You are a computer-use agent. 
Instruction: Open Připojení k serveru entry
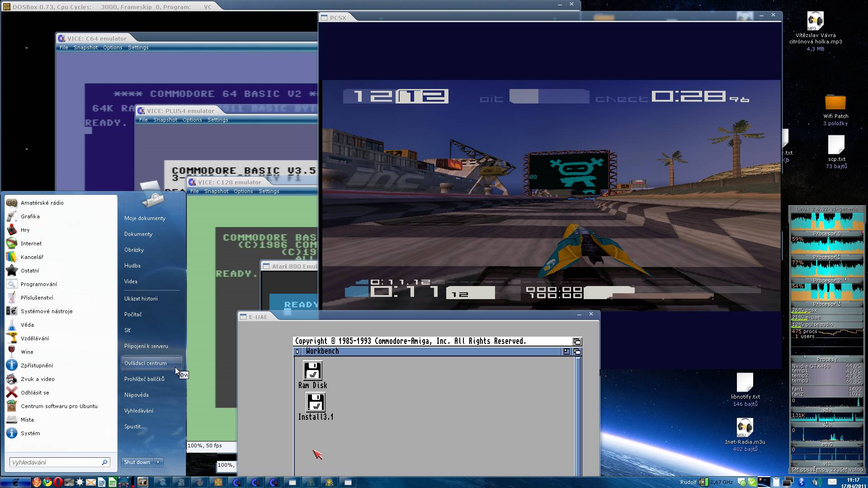pyautogui.click(x=146, y=346)
